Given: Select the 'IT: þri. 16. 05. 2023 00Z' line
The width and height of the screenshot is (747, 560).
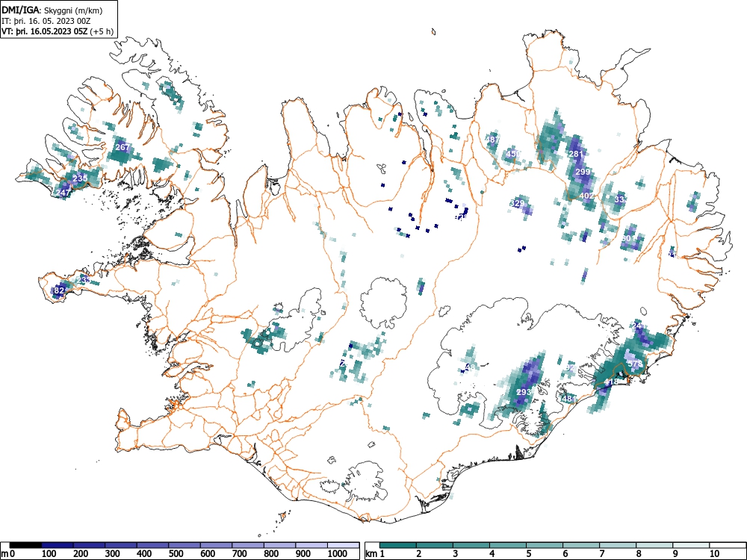Looking at the screenshot, I should pos(46,21).
